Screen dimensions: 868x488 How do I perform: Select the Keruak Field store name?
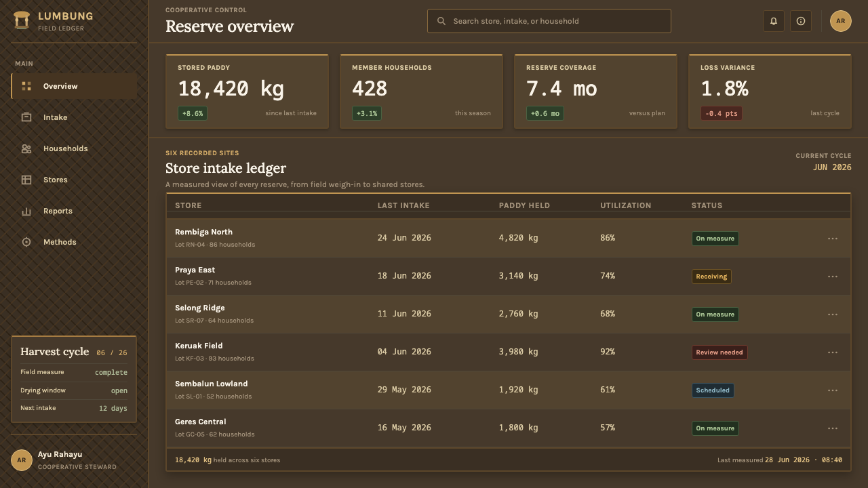[x=199, y=346]
